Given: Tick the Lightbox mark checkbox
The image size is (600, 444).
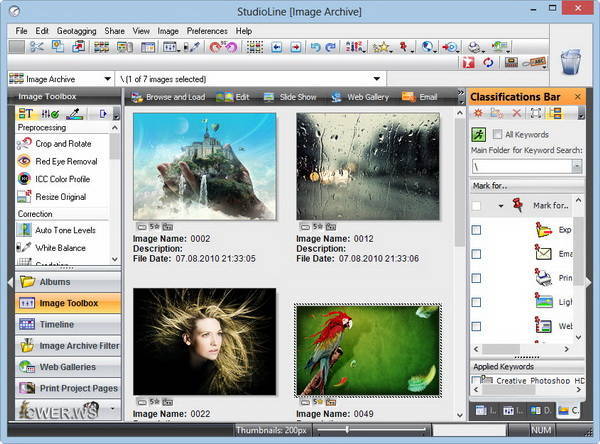Looking at the screenshot, I should (476, 302).
